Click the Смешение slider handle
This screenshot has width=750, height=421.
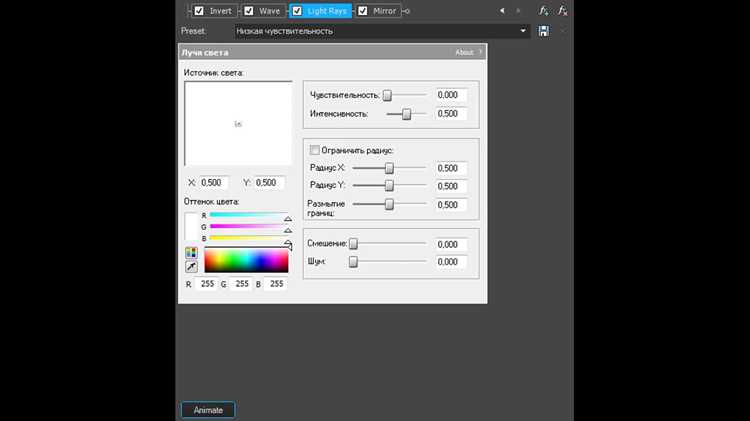tap(353, 244)
